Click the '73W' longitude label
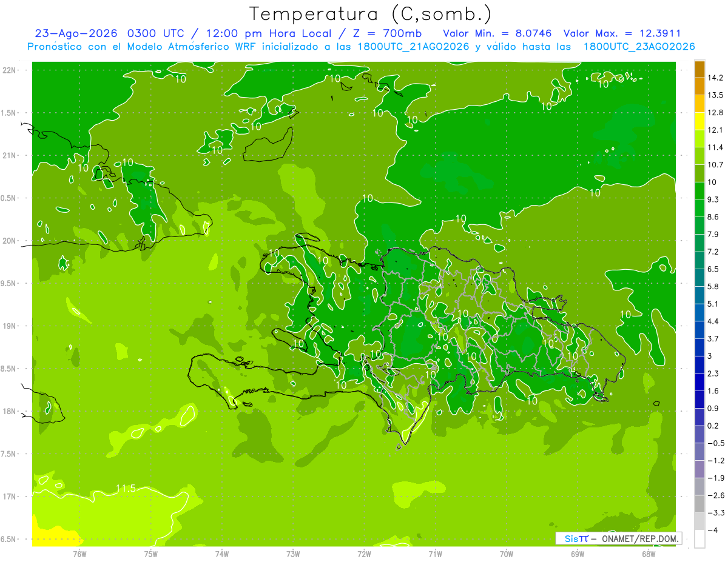Viewport: 728px width, 562px height. (x=293, y=554)
